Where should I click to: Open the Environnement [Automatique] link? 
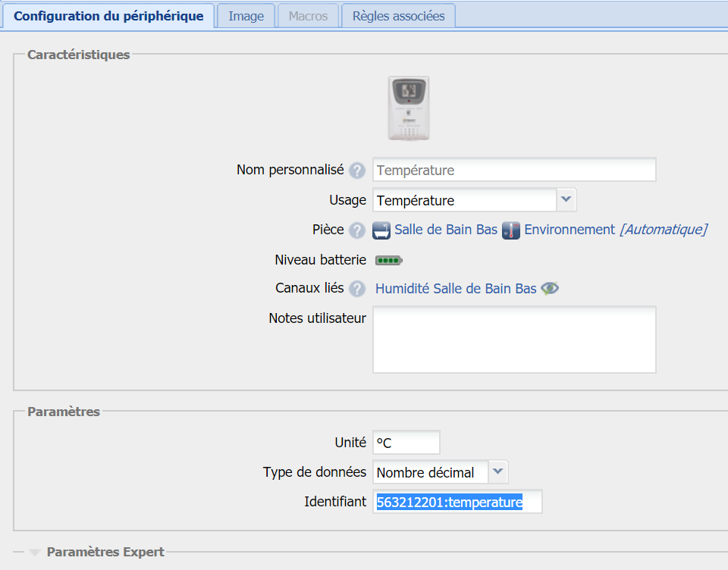point(616,230)
